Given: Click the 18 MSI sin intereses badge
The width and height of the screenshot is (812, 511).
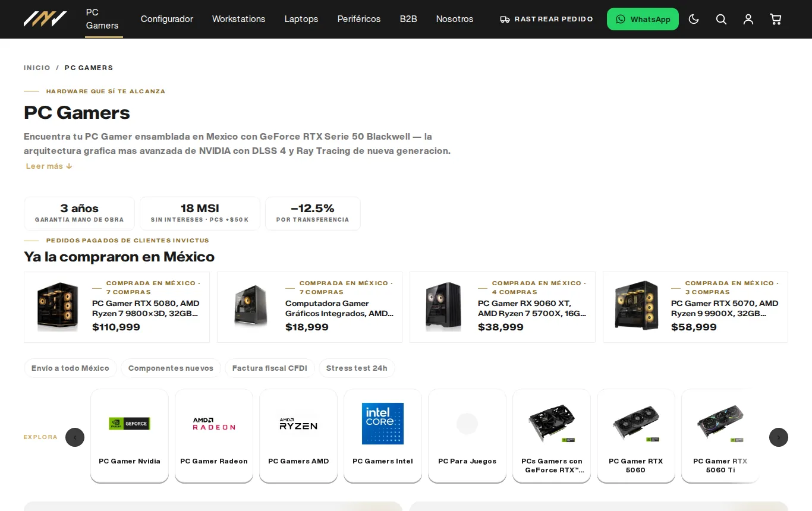Looking at the screenshot, I should click(x=200, y=213).
